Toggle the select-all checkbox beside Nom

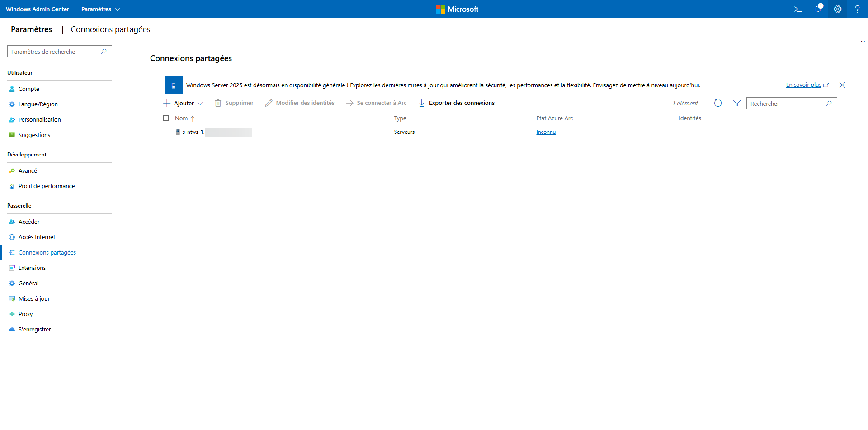pos(166,118)
